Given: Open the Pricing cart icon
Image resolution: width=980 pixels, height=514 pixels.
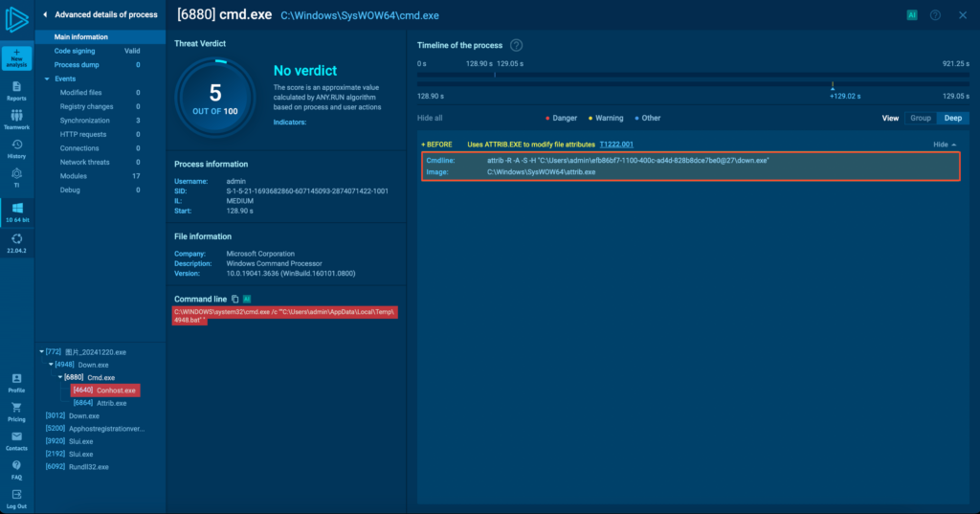Looking at the screenshot, I should tap(16, 412).
